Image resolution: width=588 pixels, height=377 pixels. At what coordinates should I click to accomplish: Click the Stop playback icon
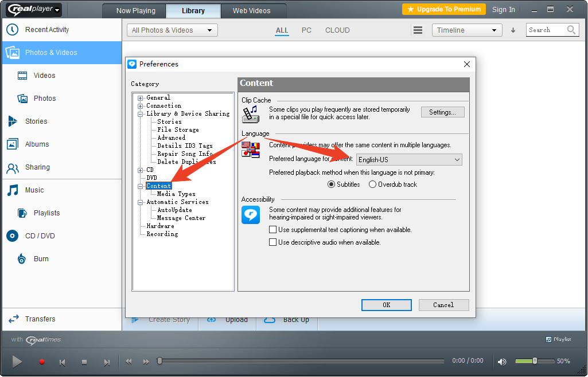point(84,362)
